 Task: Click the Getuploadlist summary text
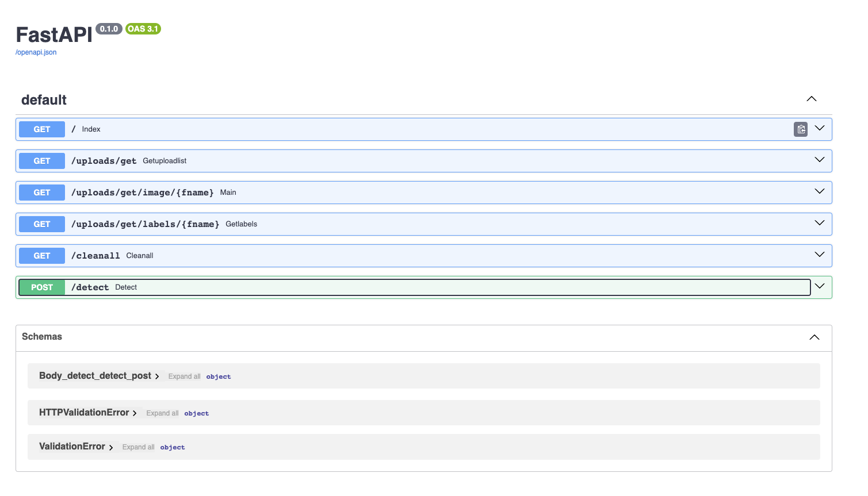click(x=165, y=161)
